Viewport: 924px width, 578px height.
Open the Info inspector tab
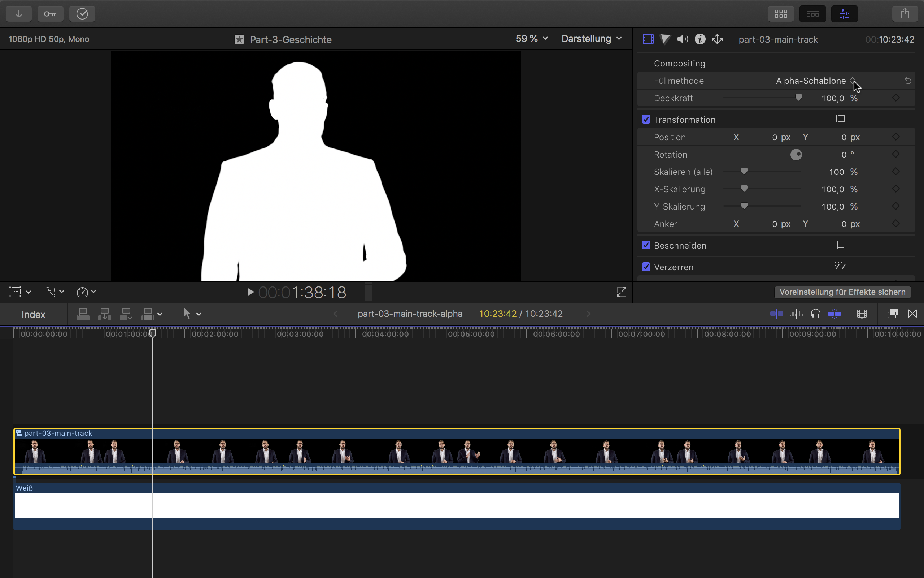tap(700, 39)
